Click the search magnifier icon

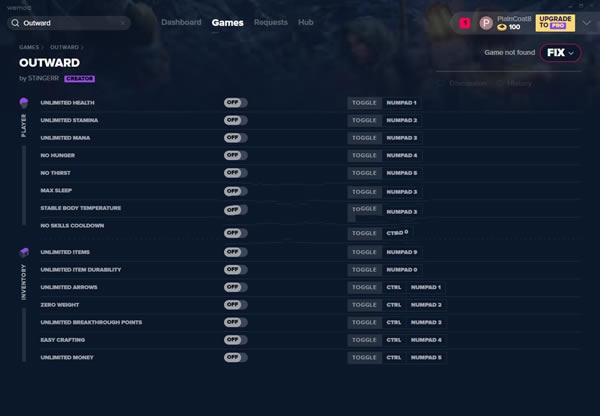[x=15, y=22]
